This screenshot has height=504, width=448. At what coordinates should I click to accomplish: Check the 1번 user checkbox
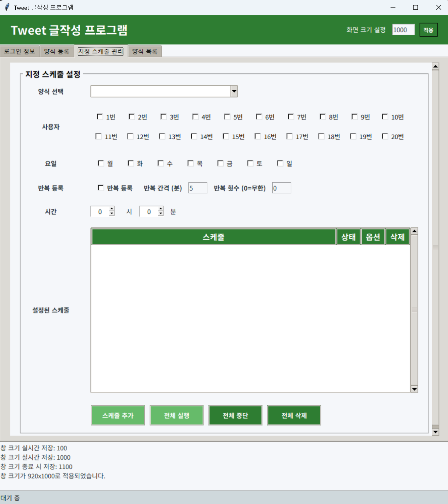click(x=100, y=116)
